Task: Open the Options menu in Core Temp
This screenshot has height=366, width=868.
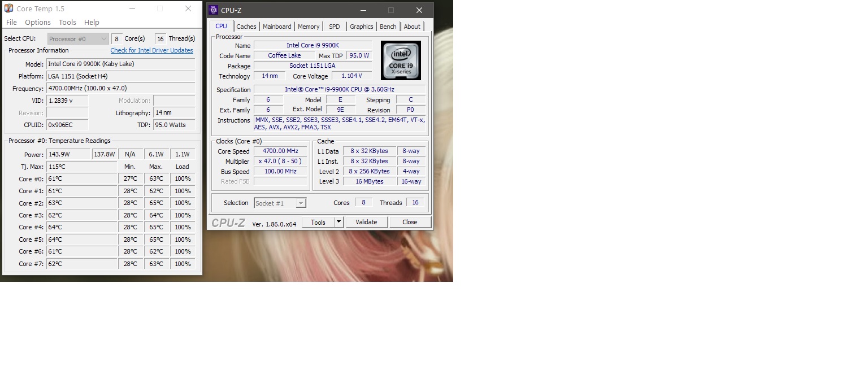Action: tap(38, 23)
